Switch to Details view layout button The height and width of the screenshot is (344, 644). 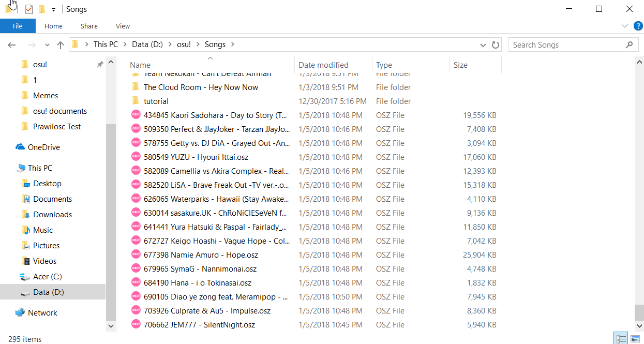(x=621, y=338)
